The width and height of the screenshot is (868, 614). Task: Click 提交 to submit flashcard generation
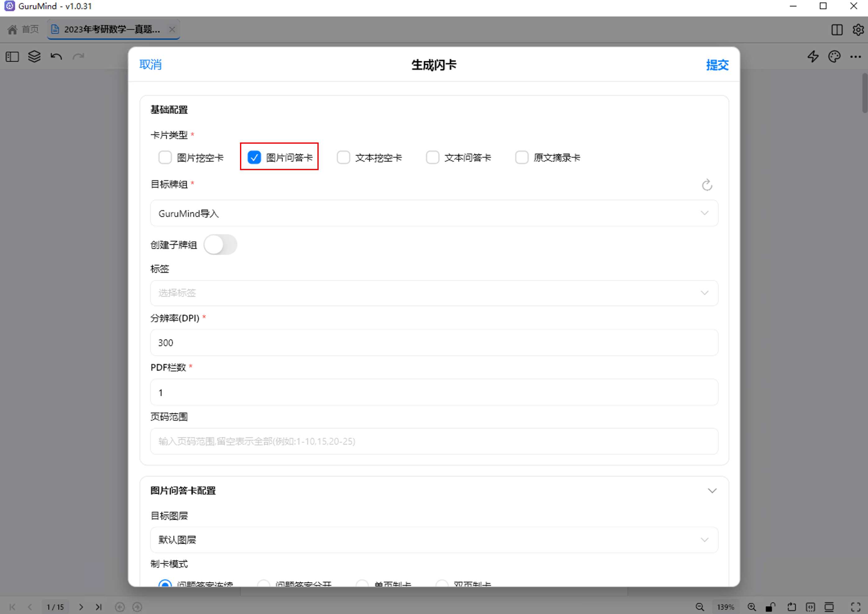click(x=717, y=65)
